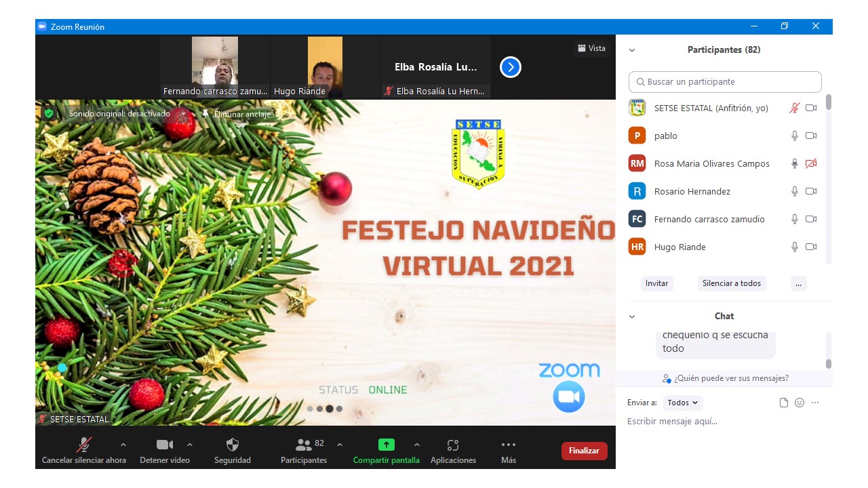Click the orange HR avatar
This screenshot has height=488, width=868.
click(x=637, y=247)
